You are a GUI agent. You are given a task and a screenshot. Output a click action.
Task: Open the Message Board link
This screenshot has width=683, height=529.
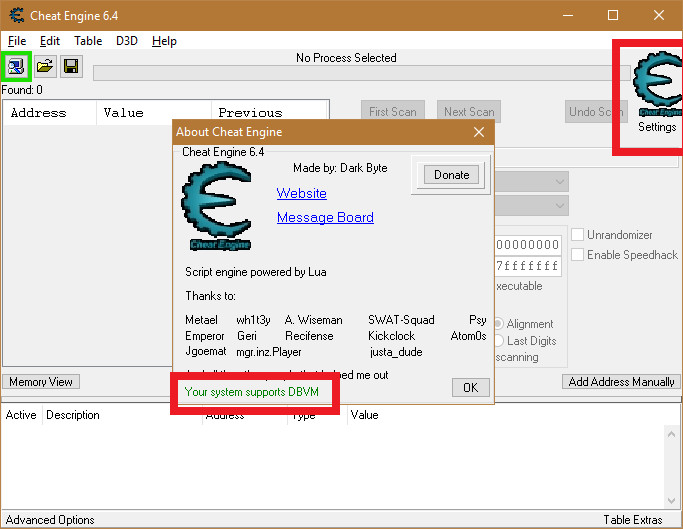pos(325,217)
